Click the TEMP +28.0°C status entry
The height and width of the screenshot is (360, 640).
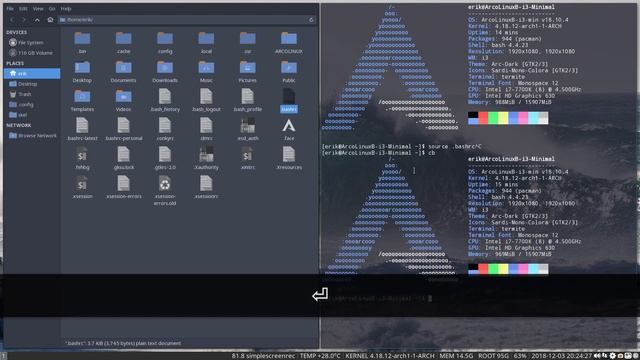pyautogui.click(x=320, y=356)
